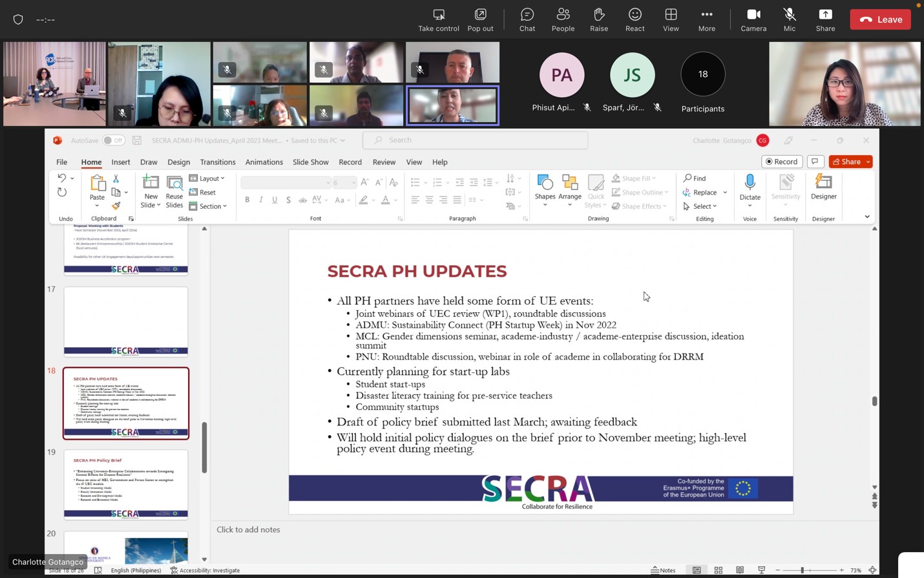The height and width of the screenshot is (578, 924).
Task: Share your screen in the meeting
Action: 825,19
